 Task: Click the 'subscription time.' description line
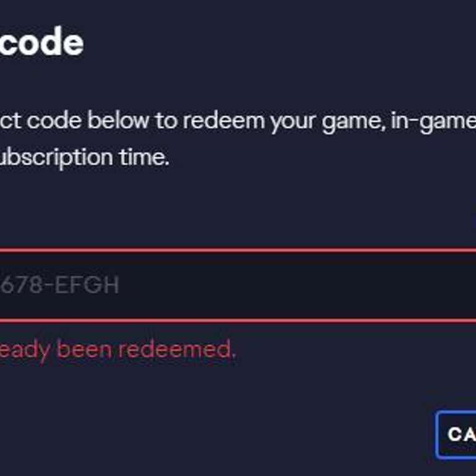click(84, 157)
